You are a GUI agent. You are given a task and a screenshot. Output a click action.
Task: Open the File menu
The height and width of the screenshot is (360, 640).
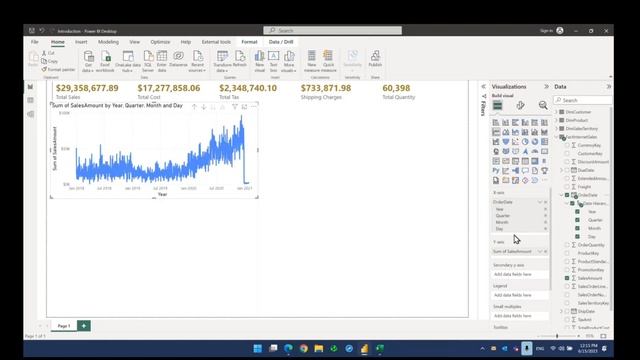click(35, 42)
